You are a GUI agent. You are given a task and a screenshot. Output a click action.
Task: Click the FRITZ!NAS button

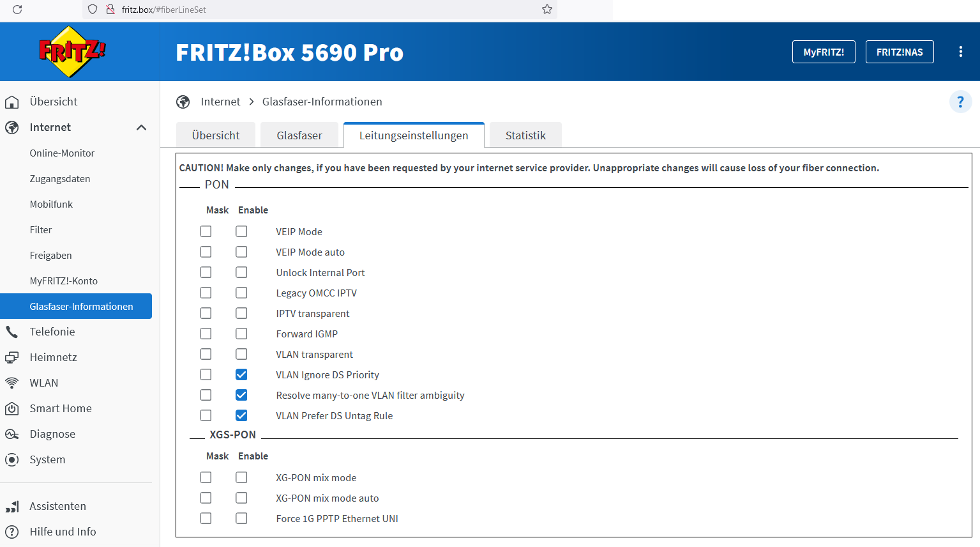pos(900,52)
